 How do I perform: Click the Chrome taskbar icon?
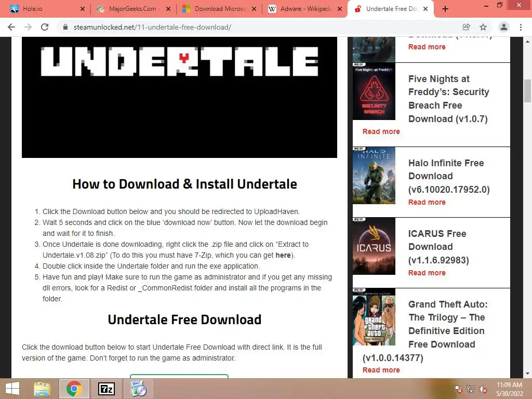coord(74,389)
